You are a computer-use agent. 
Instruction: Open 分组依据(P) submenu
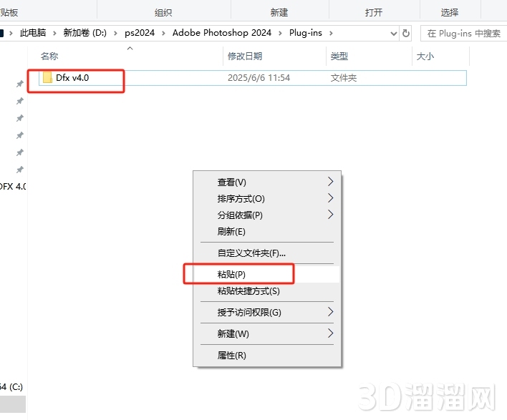pos(267,215)
